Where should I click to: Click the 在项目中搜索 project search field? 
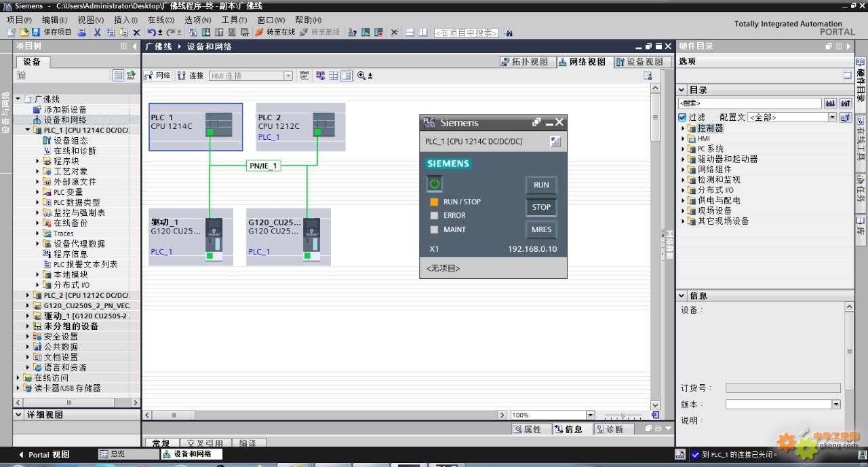pyautogui.click(x=467, y=33)
